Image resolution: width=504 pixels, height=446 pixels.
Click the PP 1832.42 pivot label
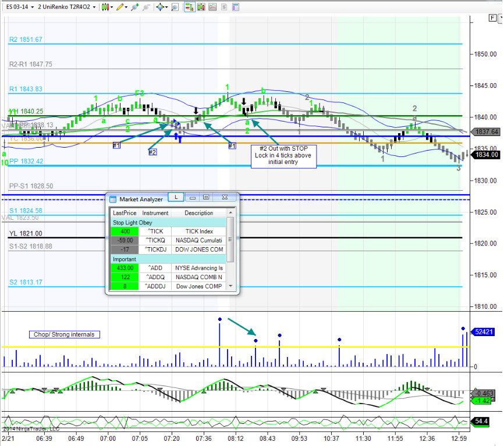point(26,161)
